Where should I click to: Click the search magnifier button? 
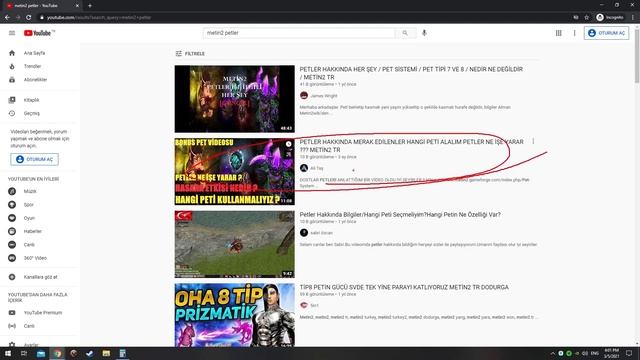(x=405, y=33)
